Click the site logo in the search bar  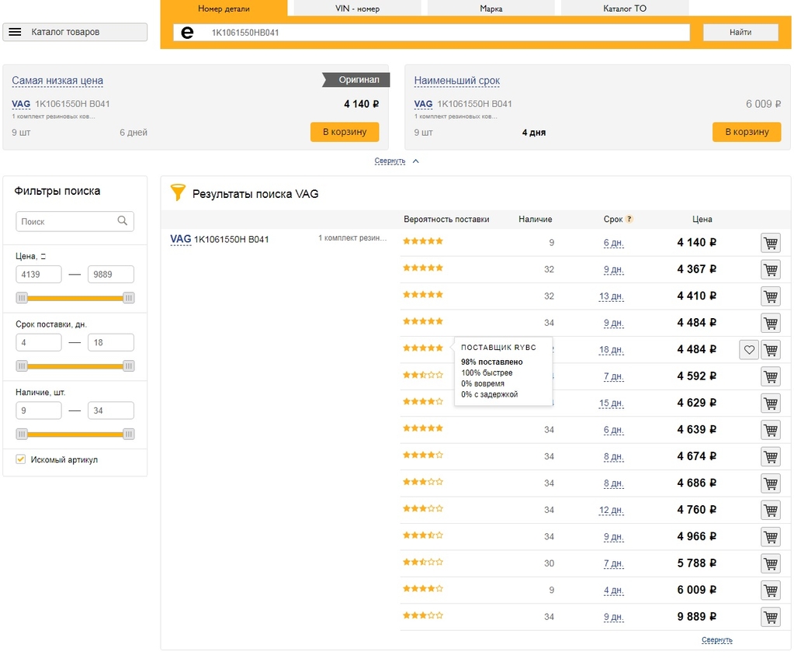coord(187,33)
